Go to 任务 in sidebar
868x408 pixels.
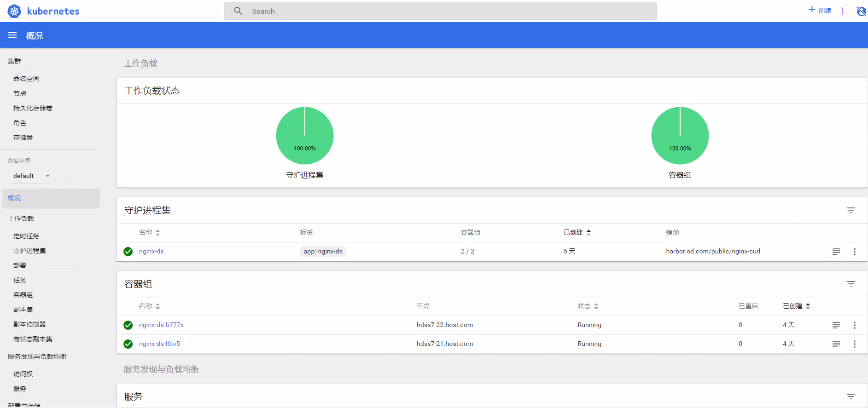(20, 280)
